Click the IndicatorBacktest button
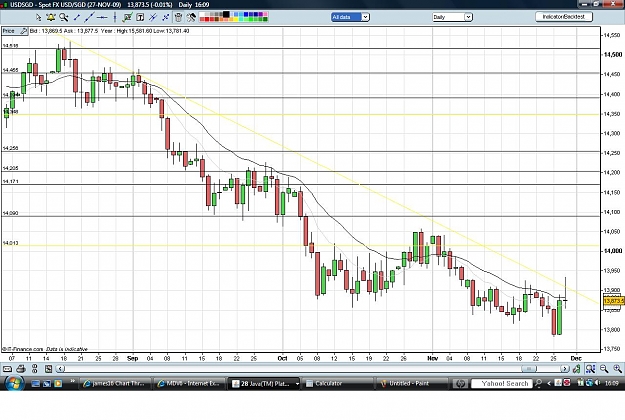Screen dimensions: 625x420 point(564,17)
